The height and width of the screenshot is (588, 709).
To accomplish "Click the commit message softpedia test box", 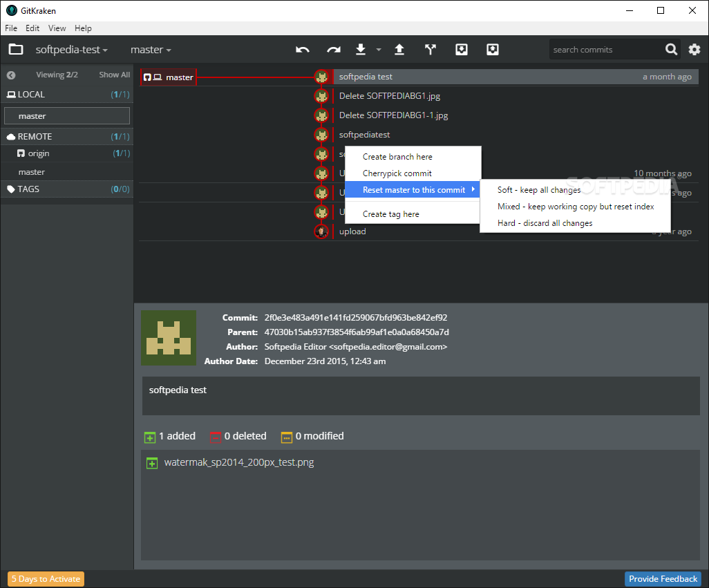I will tap(421, 396).
